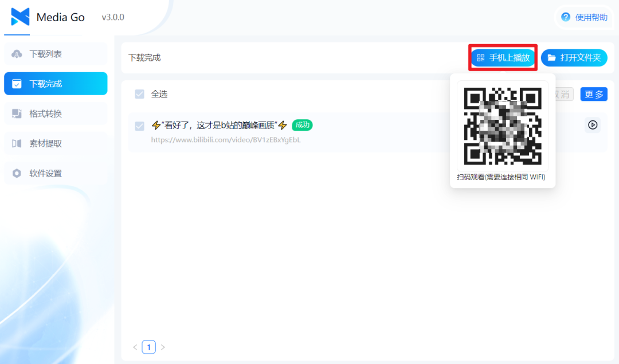
Task: Expand next page with right chevron arrow
Action: point(163,347)
